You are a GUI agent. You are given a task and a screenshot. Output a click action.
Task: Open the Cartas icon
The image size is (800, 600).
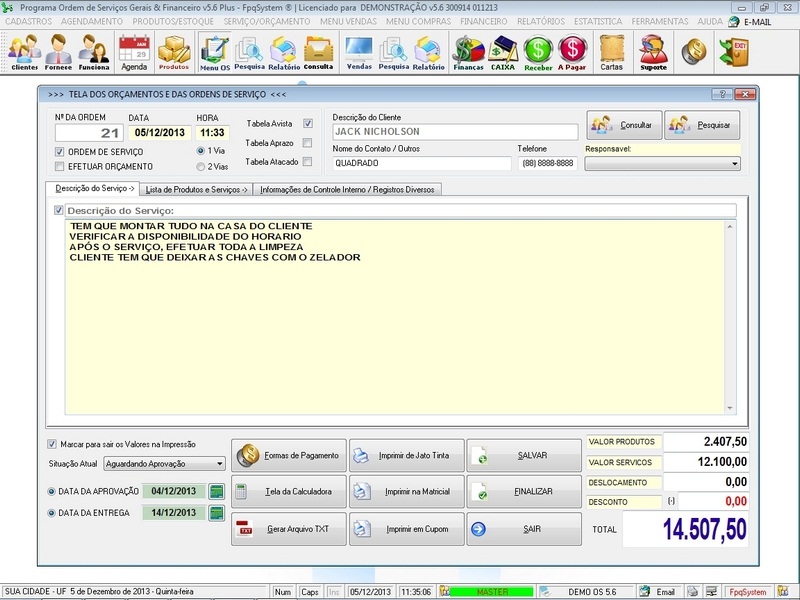610,47
